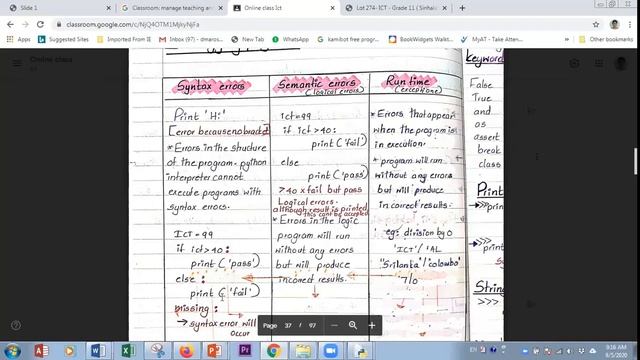Screen dimensions: 640x360
Task: Open the Other bookmarks folder
Action: click(x=606, y=39)
